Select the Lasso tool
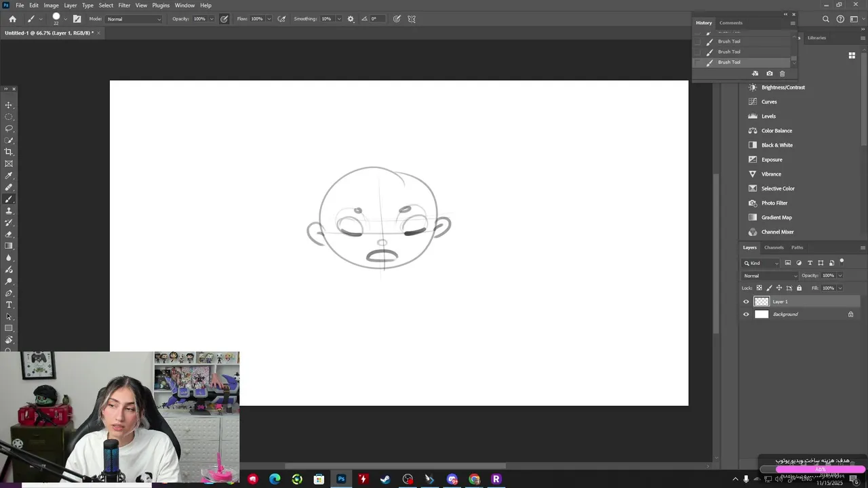868x488 pixels. coord(9,128)
